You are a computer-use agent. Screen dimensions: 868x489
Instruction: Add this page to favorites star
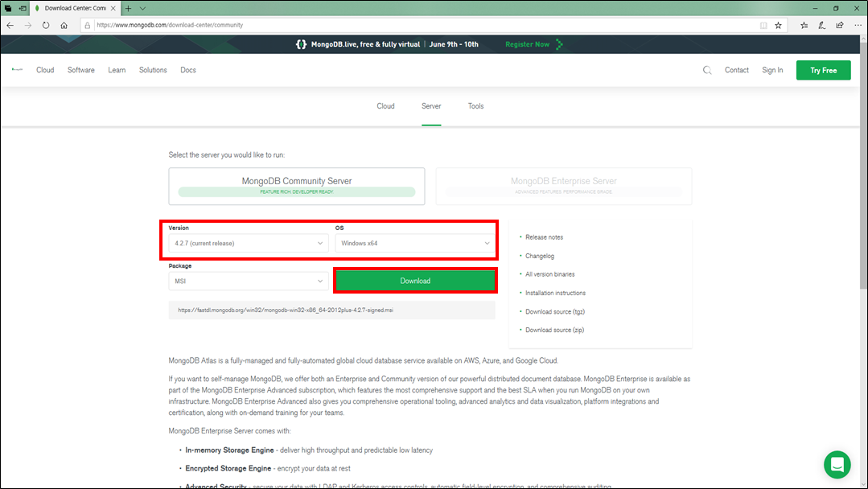(779, 25)
